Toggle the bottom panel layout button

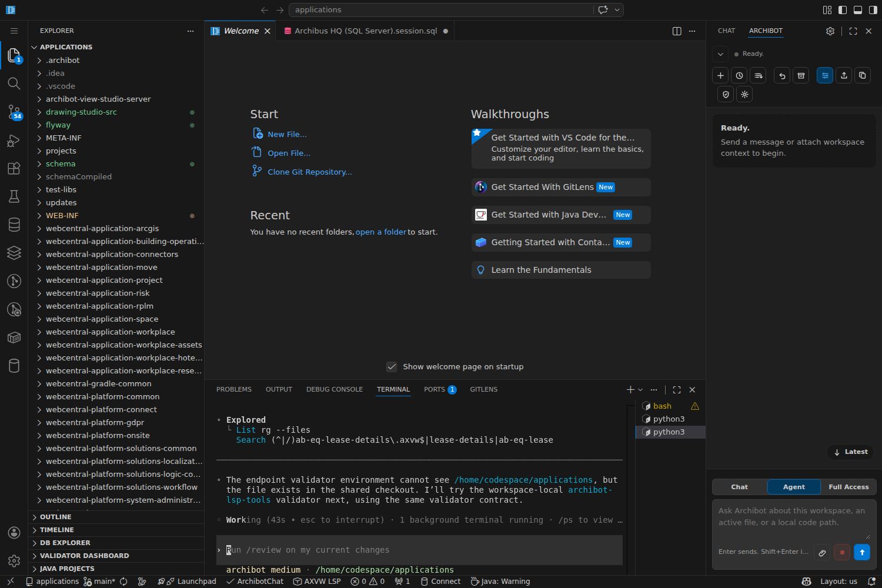click(x=858, y=10)
